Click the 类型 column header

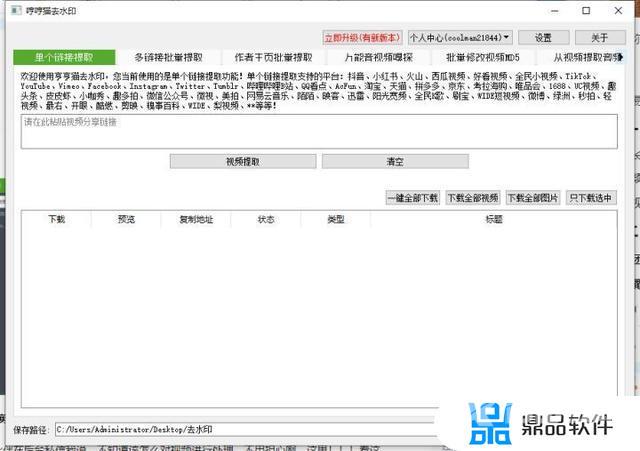(336, 219)
